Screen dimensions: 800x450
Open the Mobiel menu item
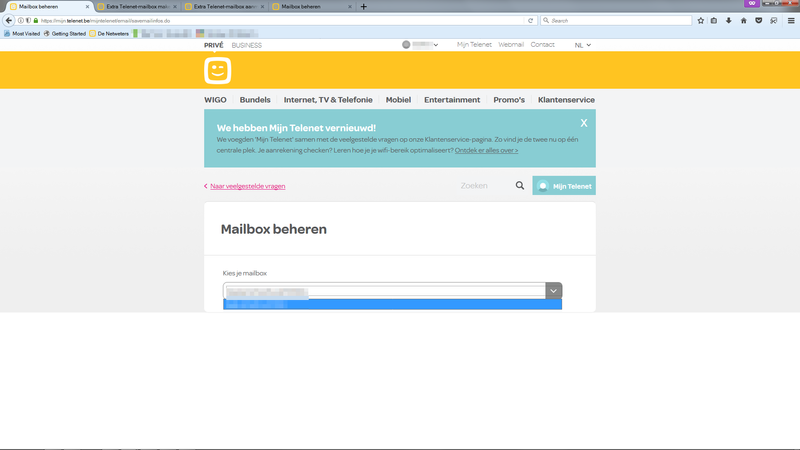coord(398,100)
